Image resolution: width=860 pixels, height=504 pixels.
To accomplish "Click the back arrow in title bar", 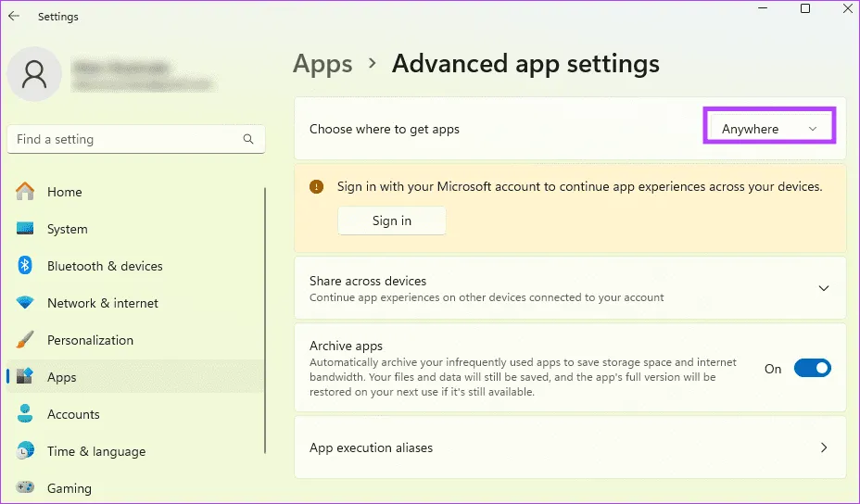I will pos(14,17).
